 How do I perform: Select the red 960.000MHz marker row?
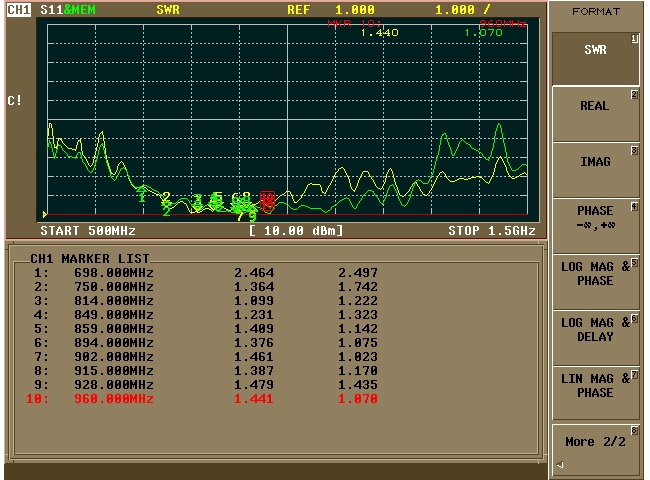click(x=202, y=399)
